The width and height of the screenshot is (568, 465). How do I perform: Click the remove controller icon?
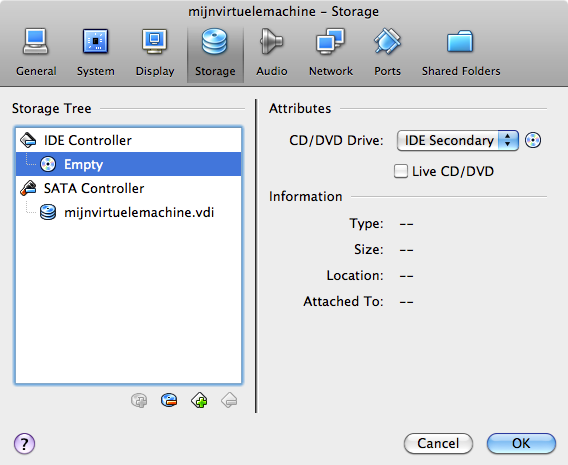169,401
